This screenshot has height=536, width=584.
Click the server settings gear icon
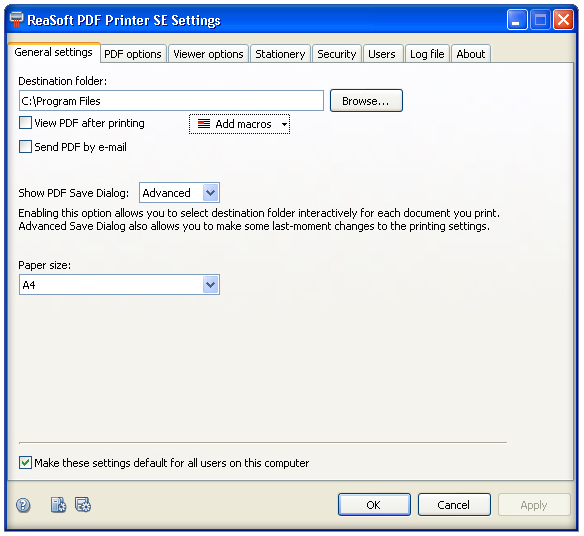(x=58, y=505)
